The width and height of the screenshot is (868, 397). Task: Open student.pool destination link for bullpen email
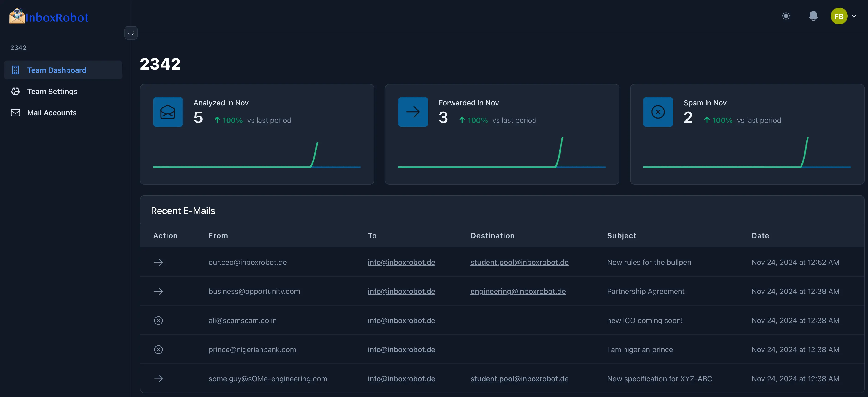pos(519,262)
